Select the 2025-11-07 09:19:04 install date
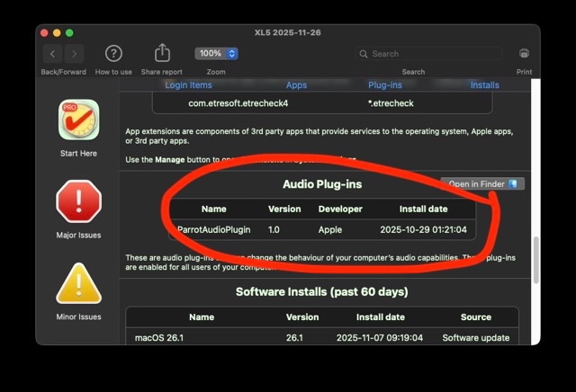The image size is (576, 392). 380,338
